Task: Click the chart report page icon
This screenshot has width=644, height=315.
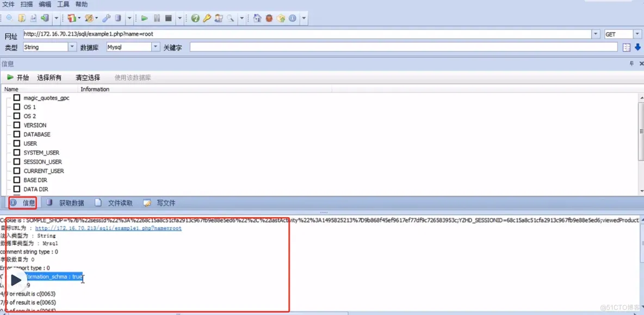Action: coord(33,18)
